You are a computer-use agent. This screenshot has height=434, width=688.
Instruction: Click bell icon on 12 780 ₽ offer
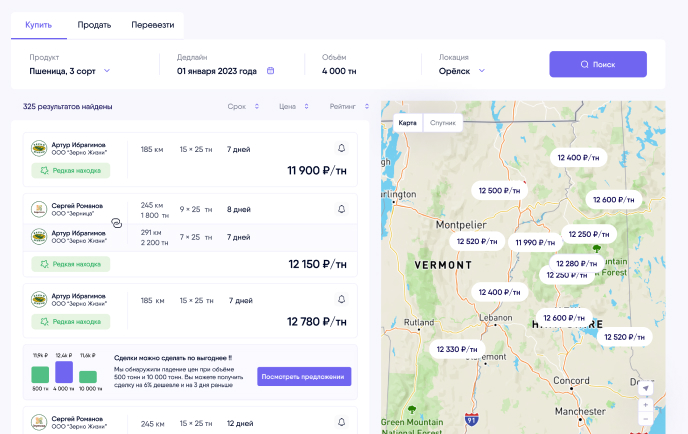click(341, 300)
